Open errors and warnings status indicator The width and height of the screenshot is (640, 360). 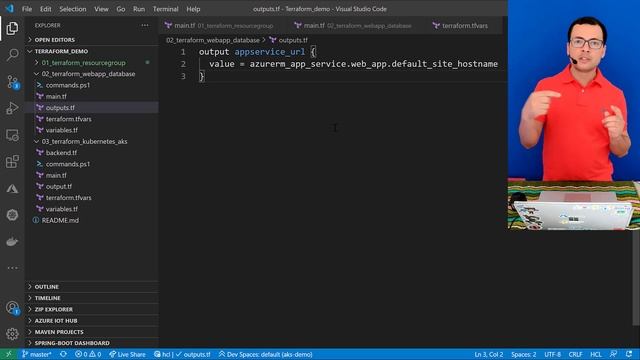(x=88, y=354)
